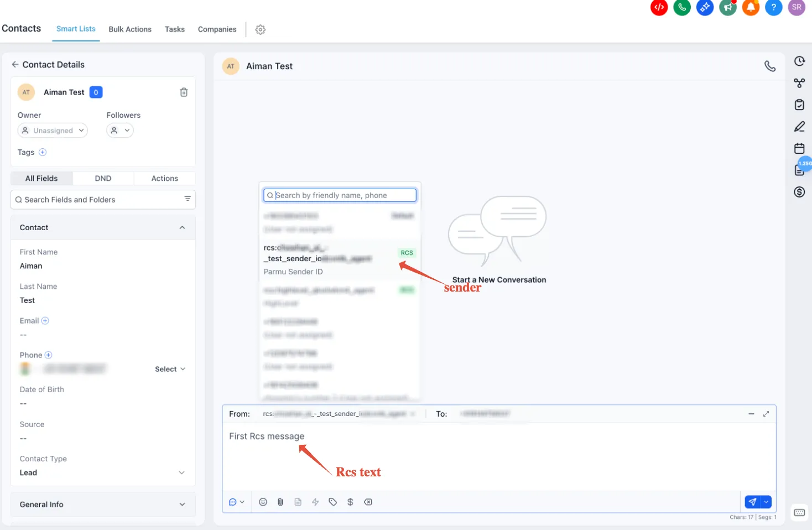Open the Companies tab
Image resolution: width=812 pixels, height=530 pixels.
217,29
